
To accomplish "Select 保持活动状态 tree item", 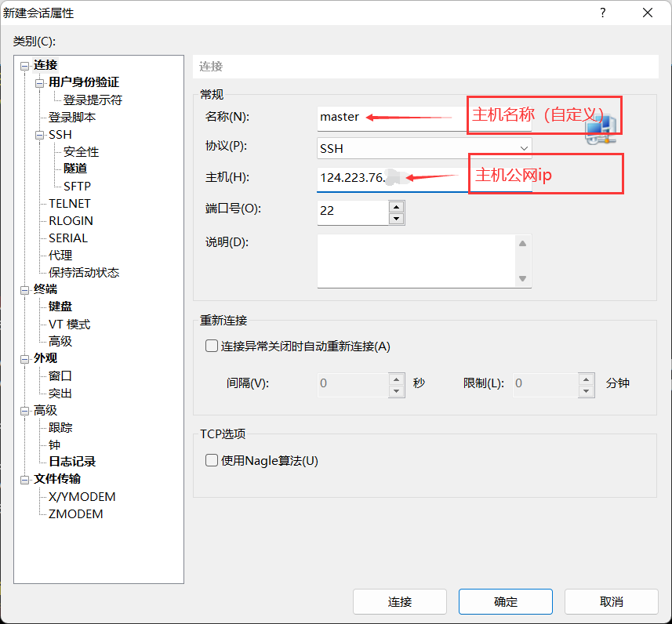I will [x=84, y=273].
